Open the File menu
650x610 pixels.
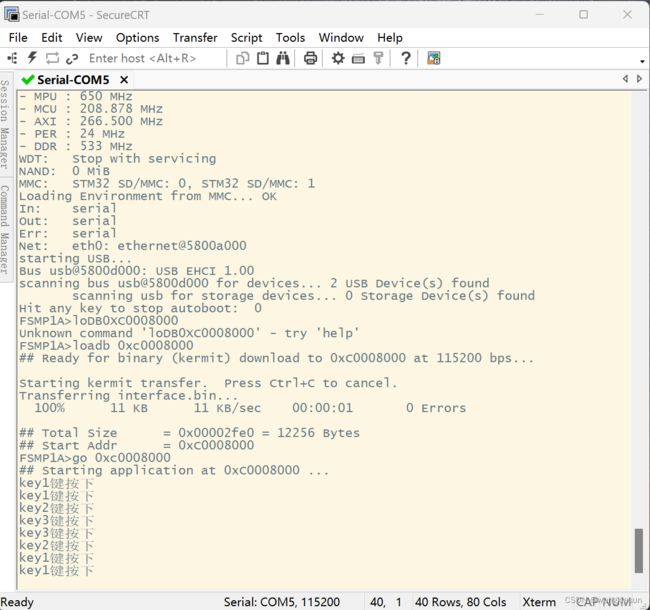pyautogui.click(x=18, y=38)
